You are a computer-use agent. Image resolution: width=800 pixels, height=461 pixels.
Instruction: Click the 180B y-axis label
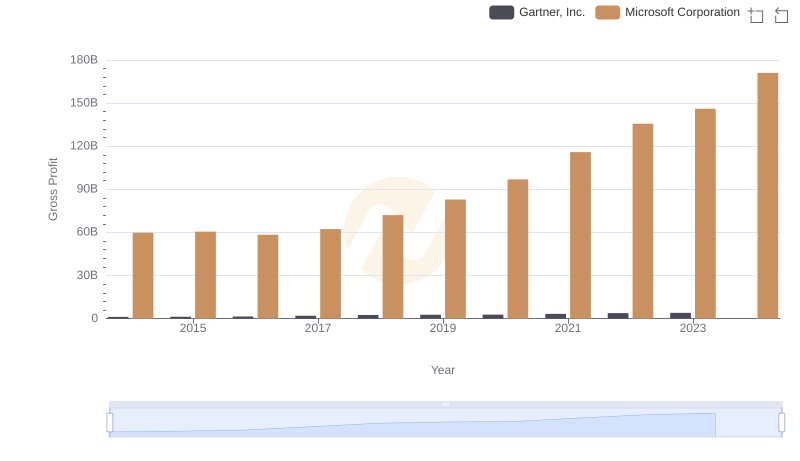tap(84, 60)
